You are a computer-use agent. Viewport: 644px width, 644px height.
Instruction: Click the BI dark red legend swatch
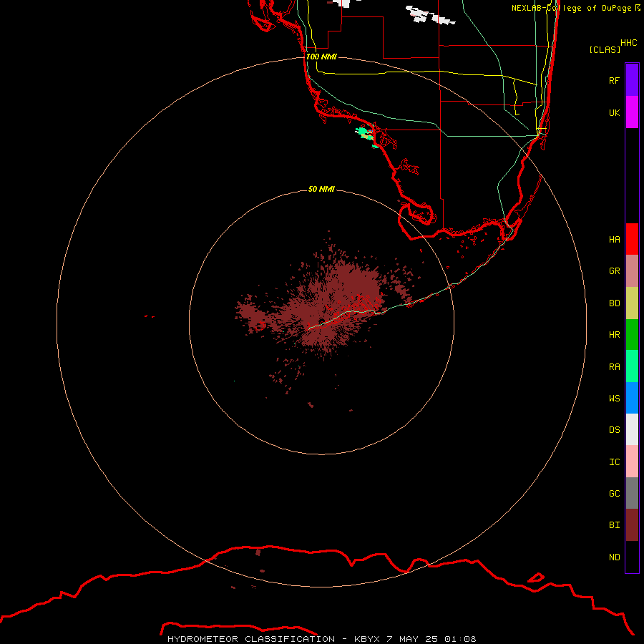point(632,525)
